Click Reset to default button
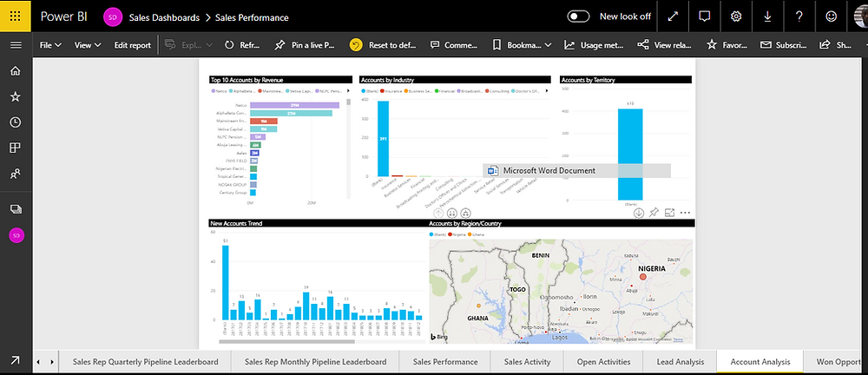The image size is (868, 375). [383, 45]
